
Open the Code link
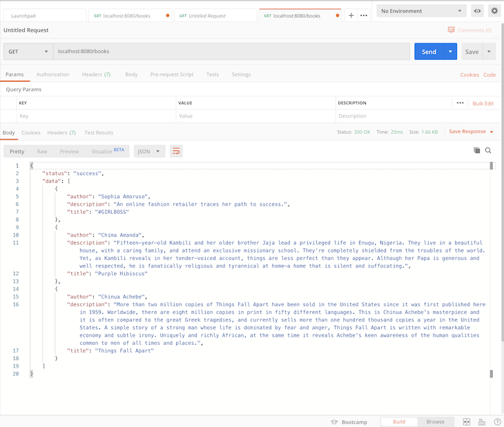[x=490, y=75]
